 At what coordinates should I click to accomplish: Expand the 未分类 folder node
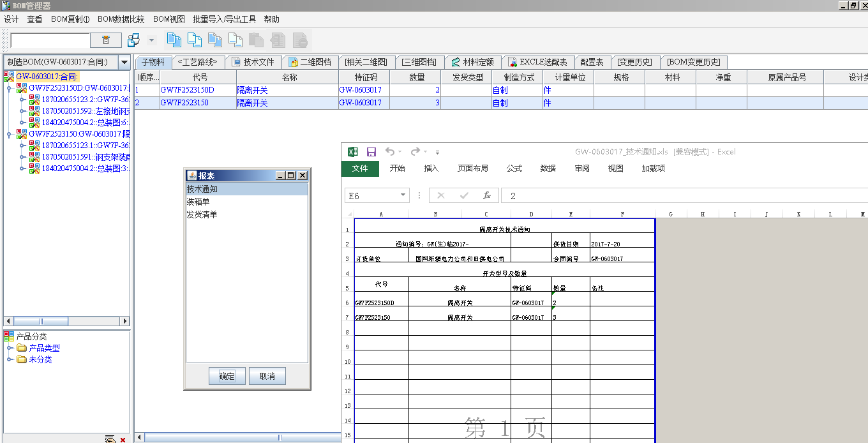pos(10,359)
